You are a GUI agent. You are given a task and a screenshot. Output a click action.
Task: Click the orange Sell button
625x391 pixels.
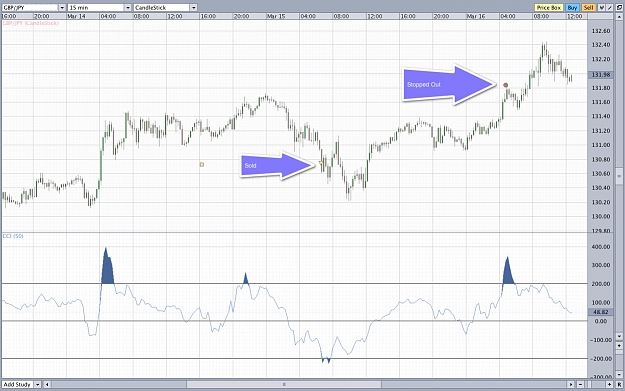click(589, 8)
